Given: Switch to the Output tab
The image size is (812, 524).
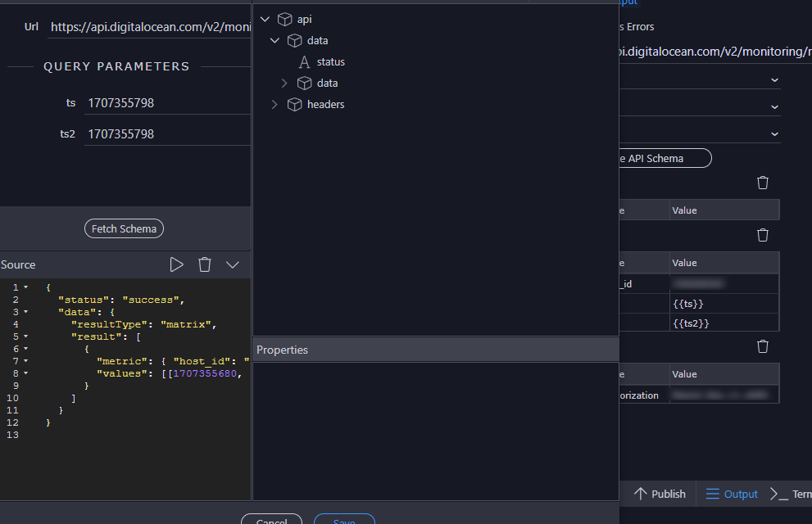Looking at the screenshot, I should (x=732, y=494).
